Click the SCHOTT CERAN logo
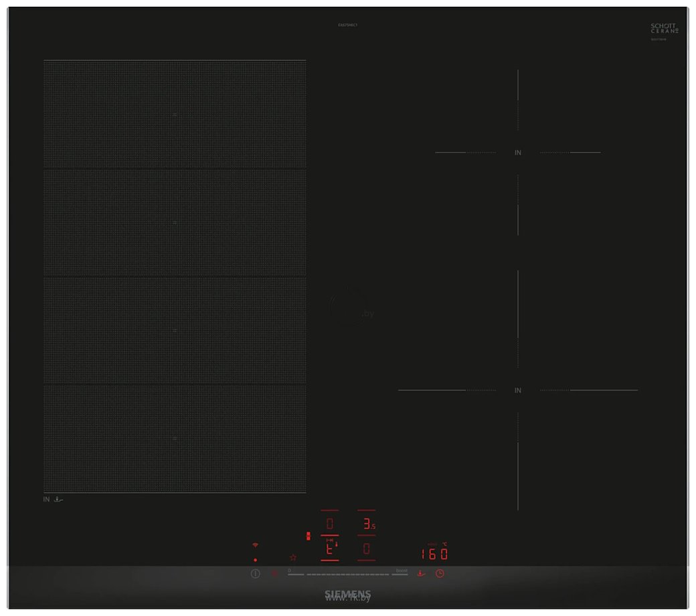This screenshot has height=616, width=696. 664,28
